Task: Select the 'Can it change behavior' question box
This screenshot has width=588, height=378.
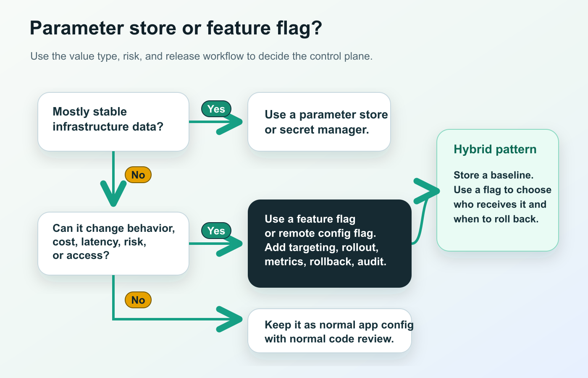Action: click(113, 244)
